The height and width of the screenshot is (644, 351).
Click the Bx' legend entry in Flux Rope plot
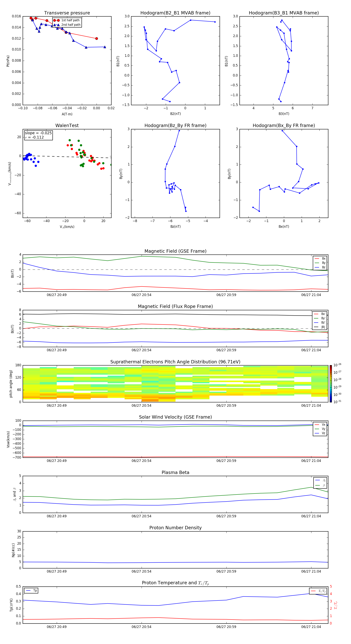click(x=320, y=314)
